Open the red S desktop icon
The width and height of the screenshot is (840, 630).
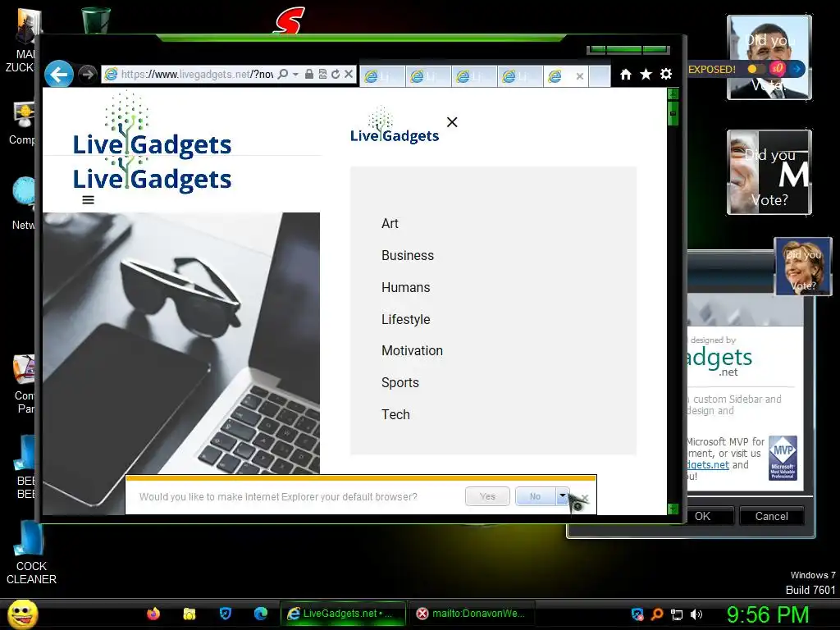pyautogui.click(x=290, y=21)
